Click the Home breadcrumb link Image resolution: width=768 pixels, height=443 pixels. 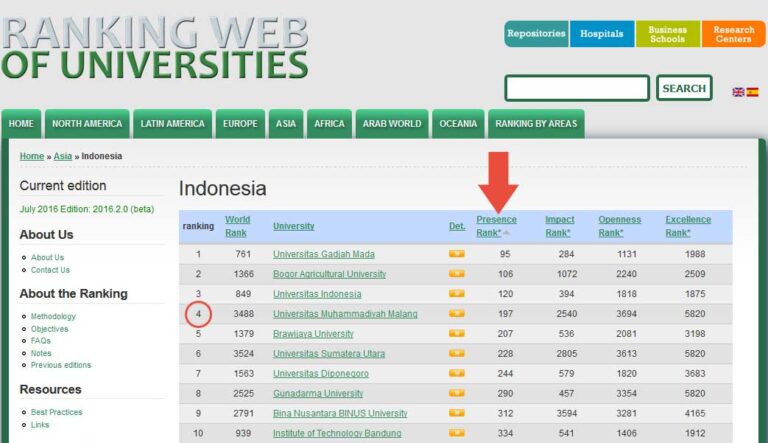[x=32, y=156]
